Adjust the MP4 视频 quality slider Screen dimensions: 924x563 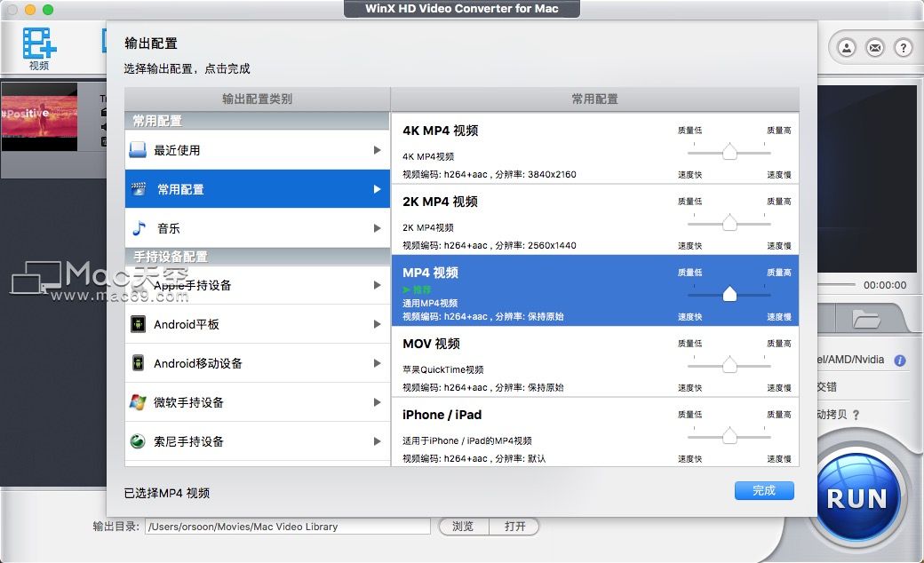(x=730, y=291)
